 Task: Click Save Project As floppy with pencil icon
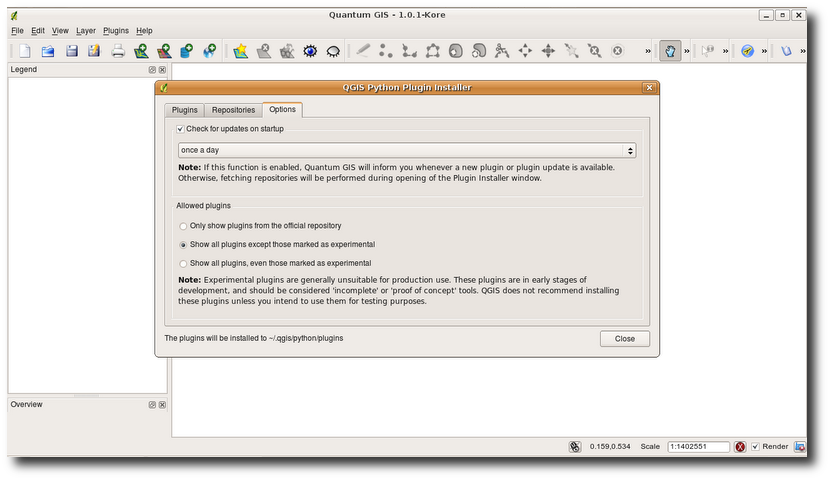(x=94, y=51)
